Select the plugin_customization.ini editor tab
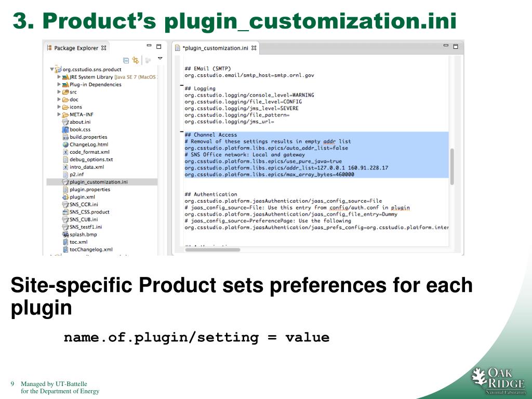 point(216,48)
